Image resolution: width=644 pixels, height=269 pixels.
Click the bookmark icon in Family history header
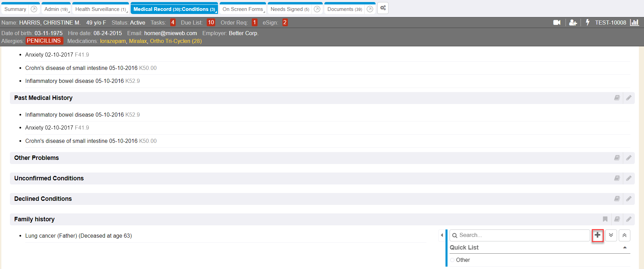tap(605, 219)
